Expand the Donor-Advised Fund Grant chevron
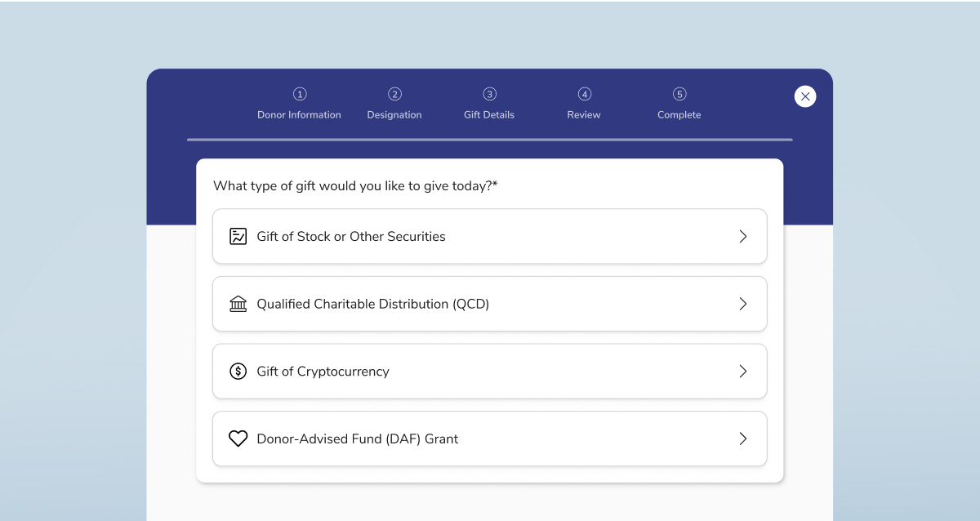The width and height of the screenshot is (980, 521). pyautogui.click(x=742, y=439)
